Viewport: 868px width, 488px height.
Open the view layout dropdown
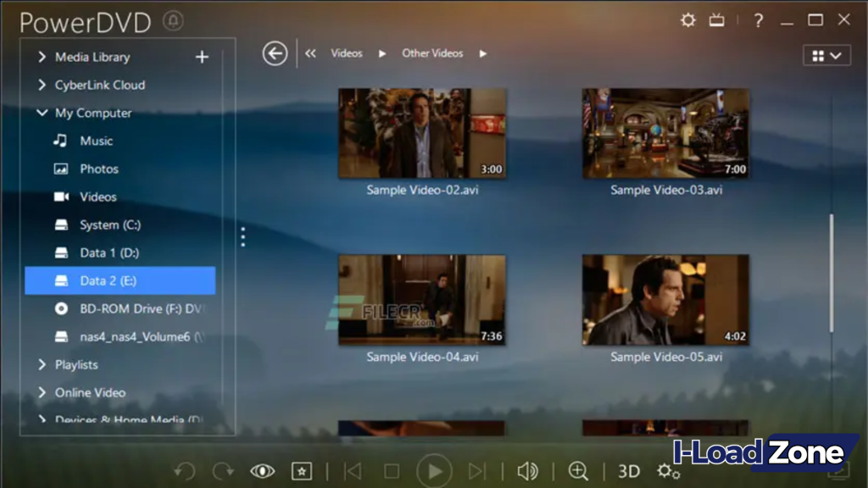(826, 55)
